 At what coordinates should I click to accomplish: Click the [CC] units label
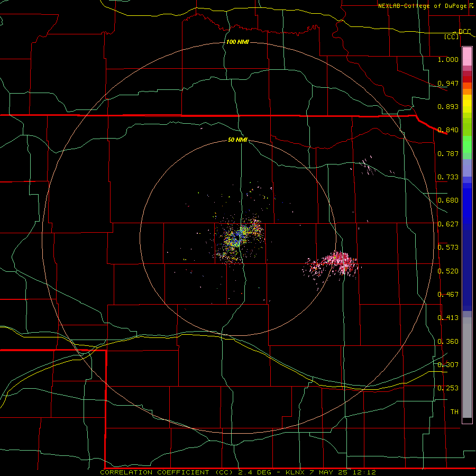(x=452, y=36)
